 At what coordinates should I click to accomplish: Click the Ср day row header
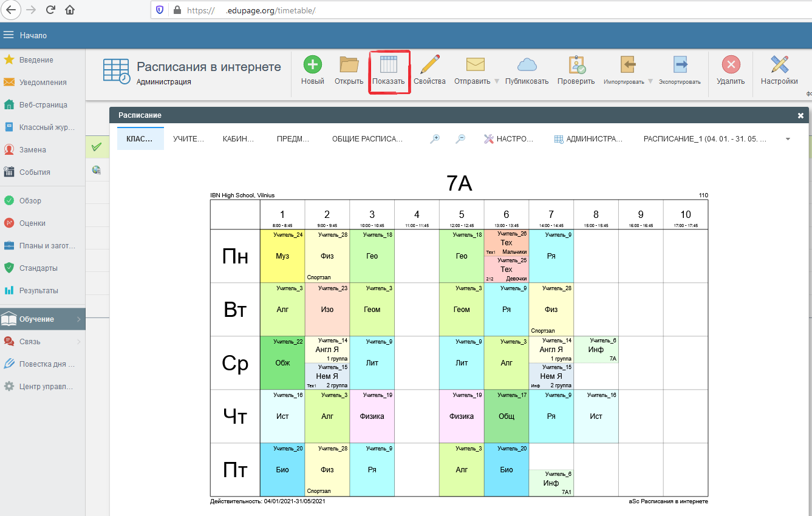tap(235, 363)
